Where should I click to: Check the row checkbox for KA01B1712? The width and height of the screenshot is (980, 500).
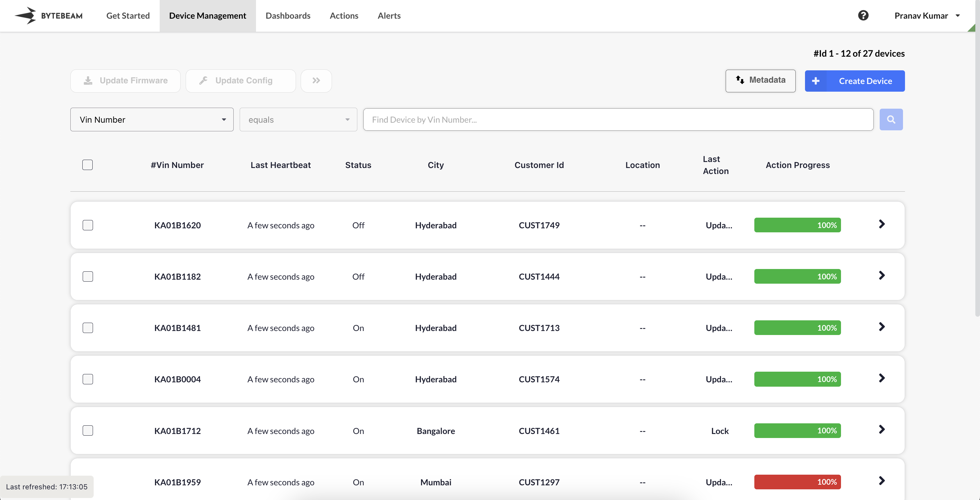[x=88, y=430]
